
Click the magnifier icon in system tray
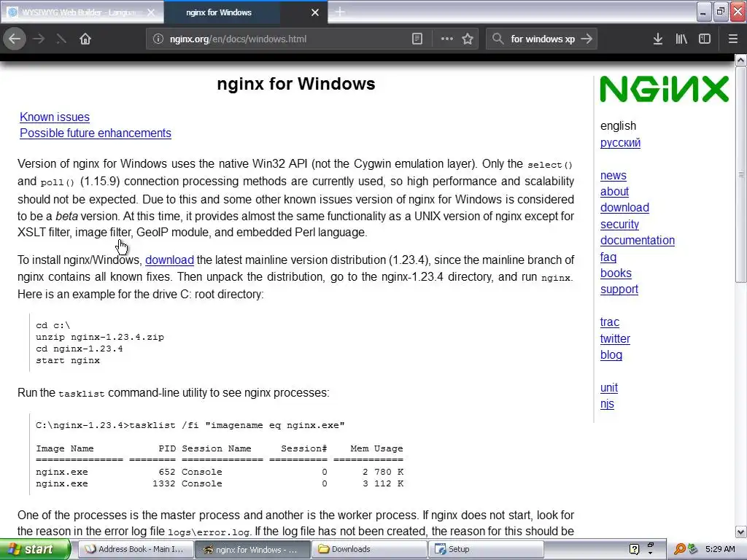pyautogui.click(x=680, y=550)
